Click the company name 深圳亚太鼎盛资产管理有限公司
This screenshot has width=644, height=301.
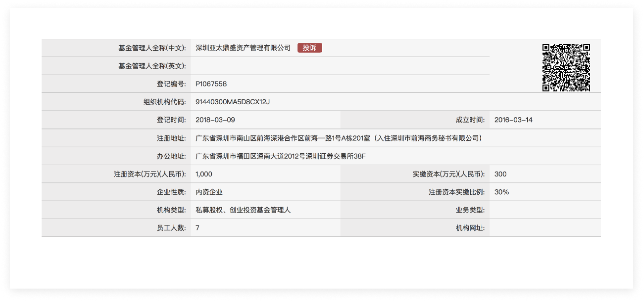coord(243,48)
